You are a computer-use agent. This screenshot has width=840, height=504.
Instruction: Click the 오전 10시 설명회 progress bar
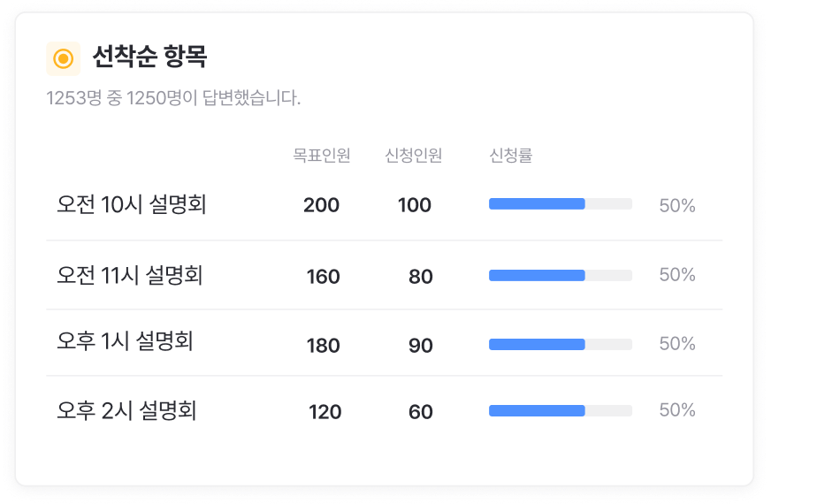click(x=561, y=204)
